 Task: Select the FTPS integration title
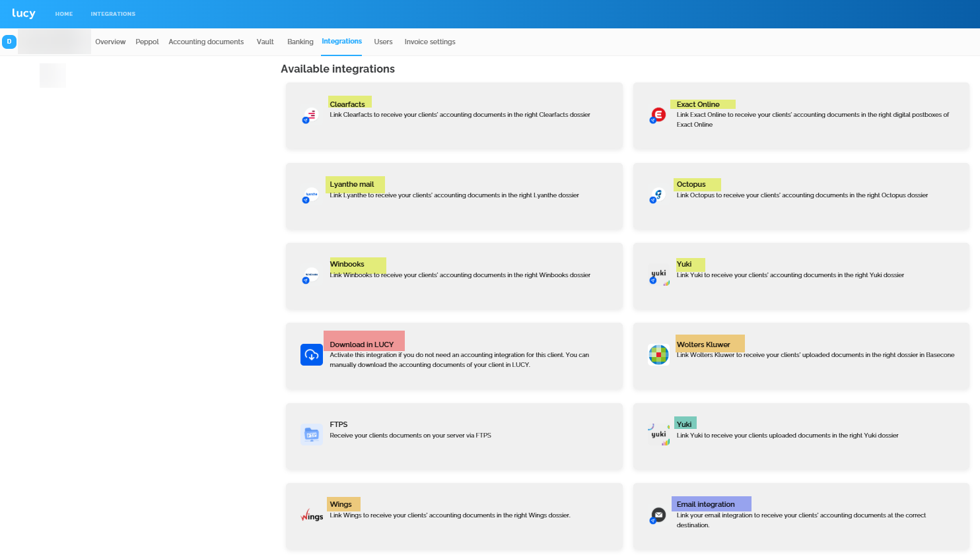click(x=339, y=424)
